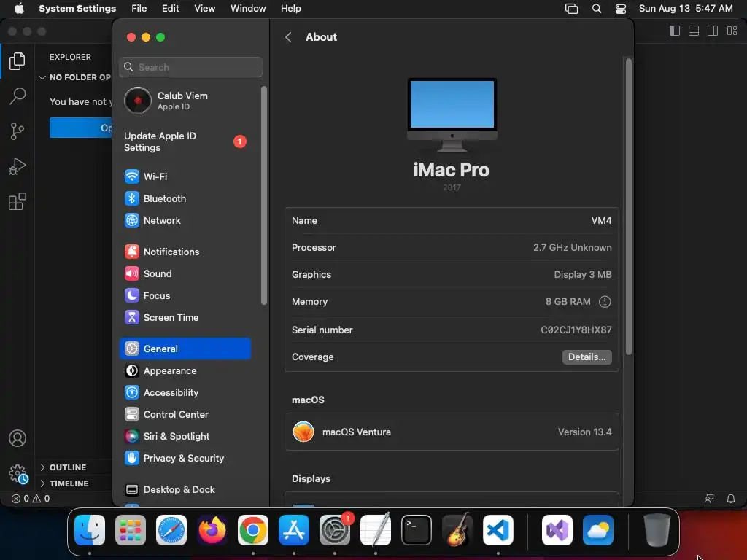Collapse NO FOLDER OPENED section in VS Code
Image resolution: width=747 pixels, height=560 pixels.
coord(74,77)
